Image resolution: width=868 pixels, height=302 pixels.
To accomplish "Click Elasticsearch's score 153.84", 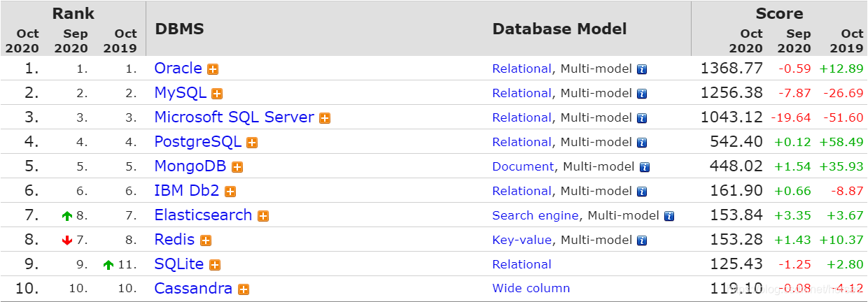I will (737, 215).
